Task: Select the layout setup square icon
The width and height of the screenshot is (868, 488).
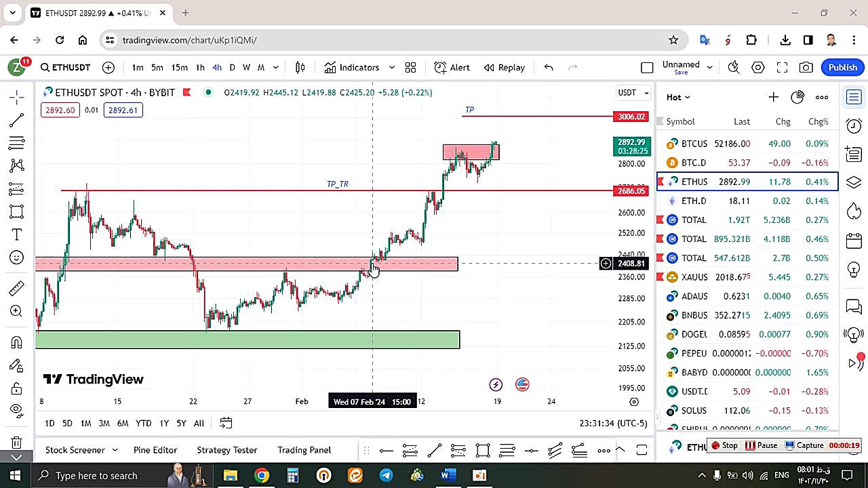Action: click(x=647, y=67)
